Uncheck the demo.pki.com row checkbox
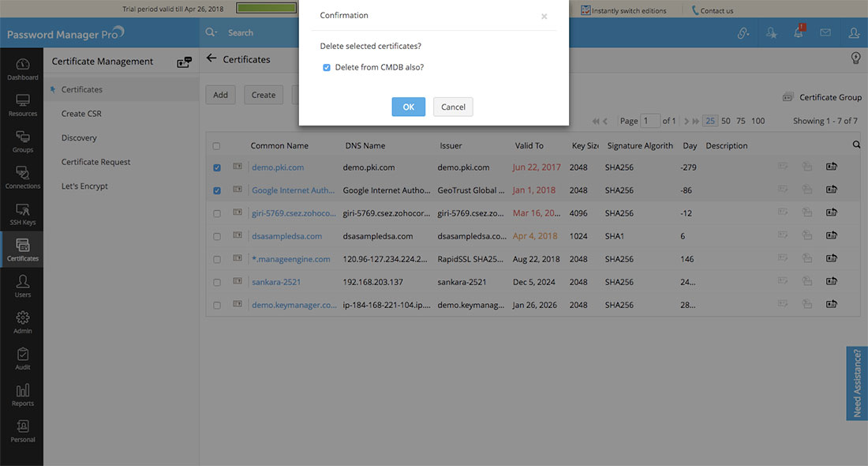 tap(217, 168)
